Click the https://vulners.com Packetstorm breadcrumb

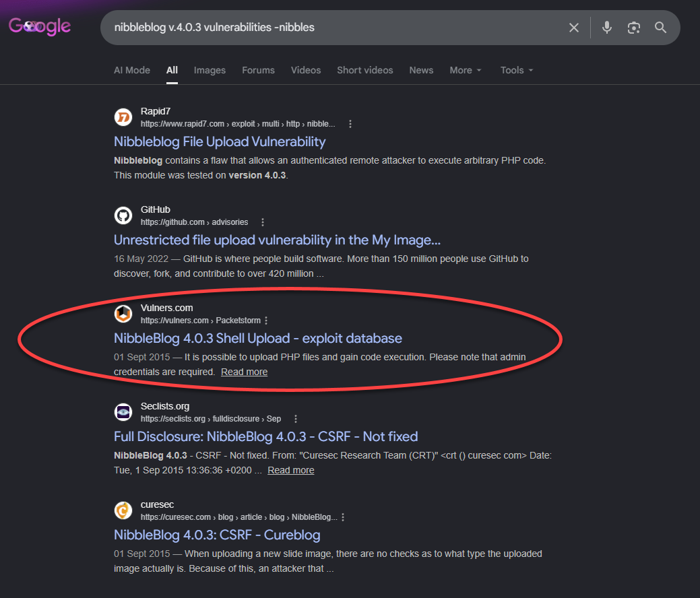pyautogui.click(x=201, y=321)
